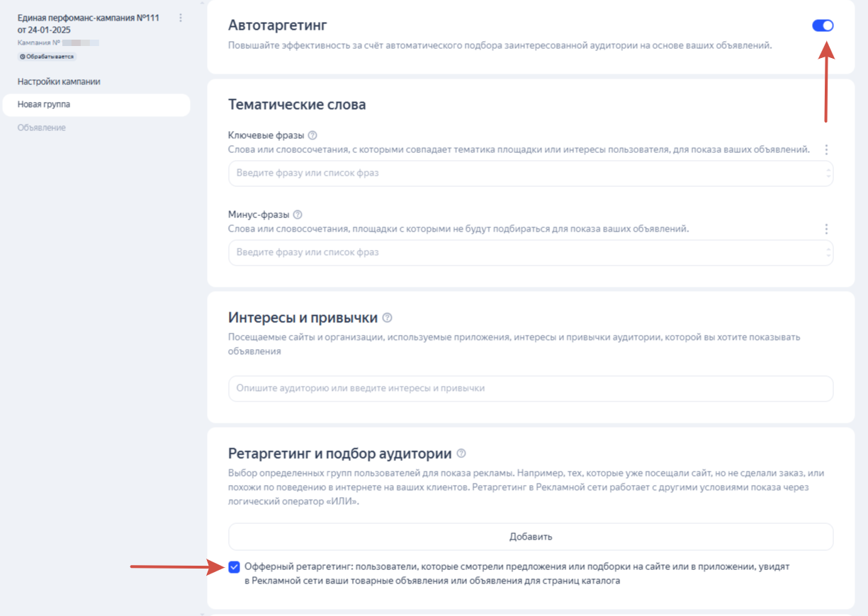The image size is (868, 616).
Task: Focus the Минус-фразы input field
Action: click(x=531, y=253)
